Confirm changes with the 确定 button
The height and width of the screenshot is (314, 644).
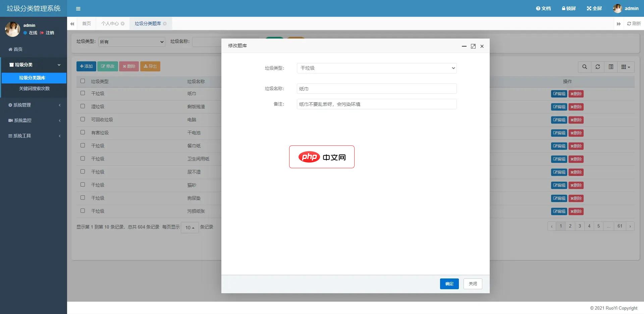[449, 284]
